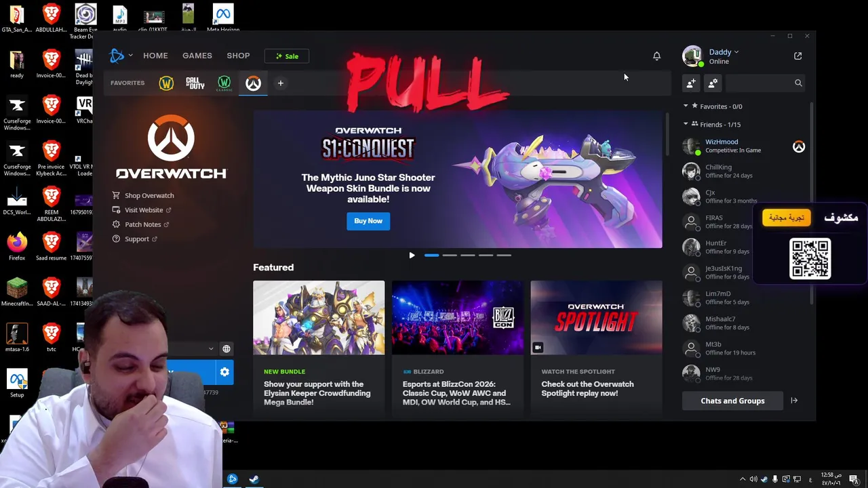This screenshot has height=488, width=868.
Task: Open Support link
Action: [134, 239]
